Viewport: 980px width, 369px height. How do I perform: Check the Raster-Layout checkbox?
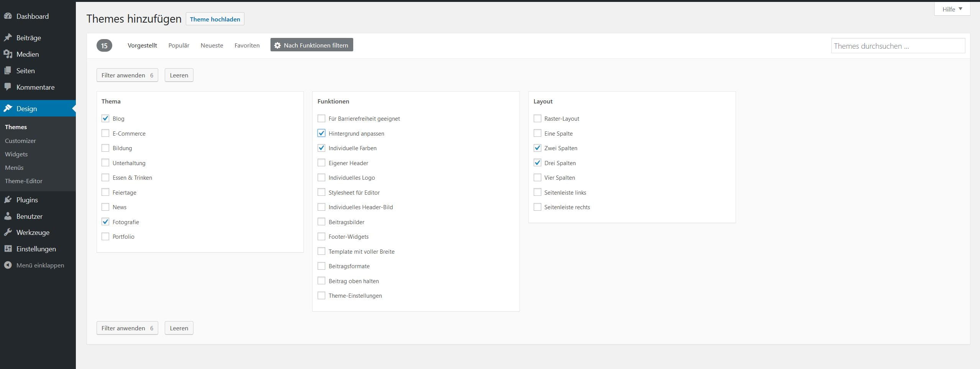(x=538, y=118)
